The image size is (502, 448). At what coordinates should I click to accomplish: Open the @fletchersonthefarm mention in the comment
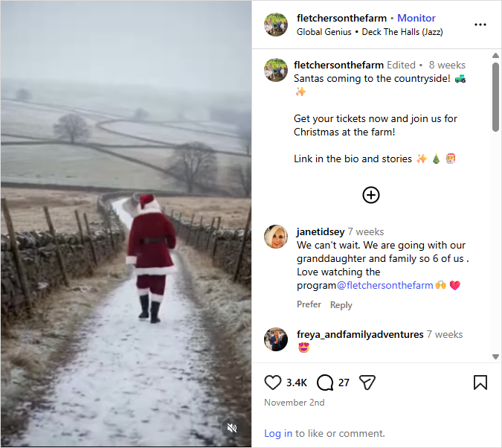(384, 285)
